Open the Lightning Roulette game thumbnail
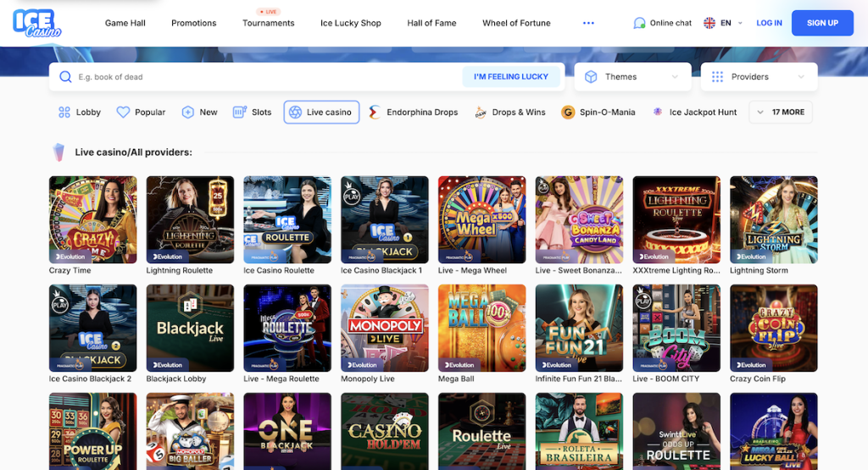The height and width of the screenshot is (470, 868). coord(190,219)
